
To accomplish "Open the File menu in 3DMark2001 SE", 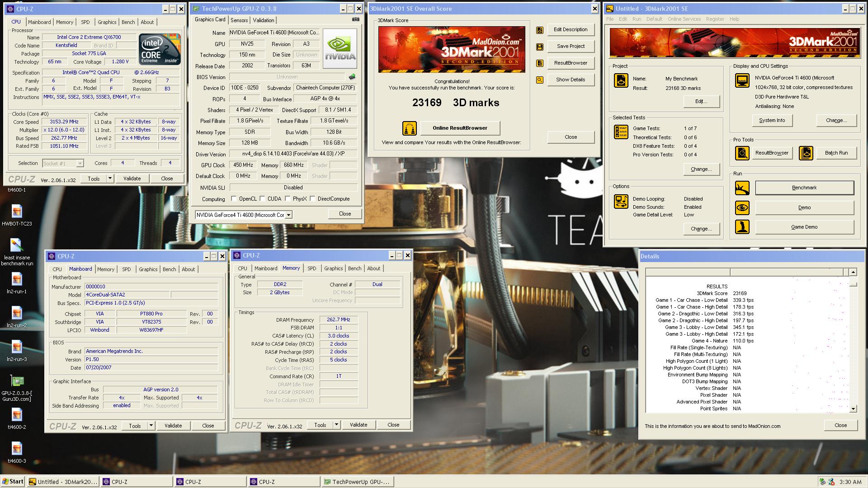I will click(x=610, y=19).
